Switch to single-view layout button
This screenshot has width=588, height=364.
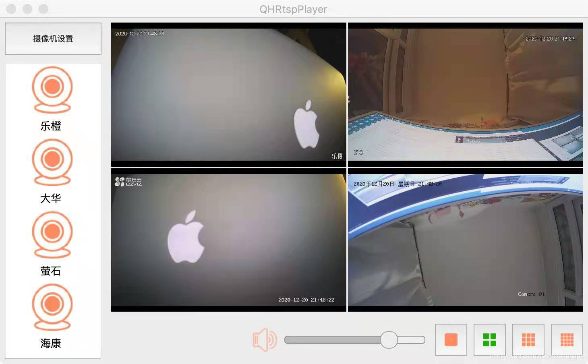pyautogui.click(x=451, y=340)
